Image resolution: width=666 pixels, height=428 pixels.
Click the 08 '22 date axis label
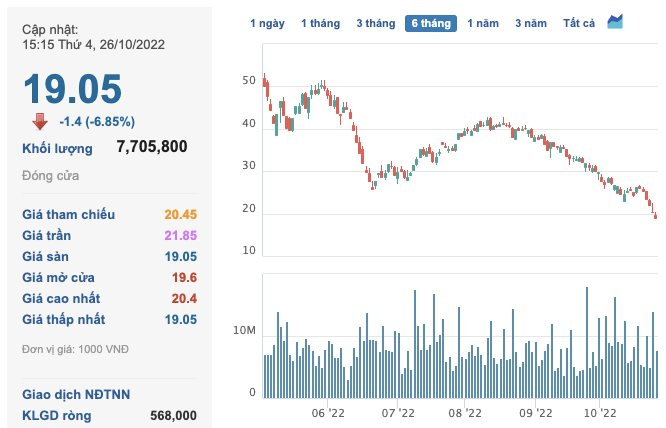coord(466,411)
